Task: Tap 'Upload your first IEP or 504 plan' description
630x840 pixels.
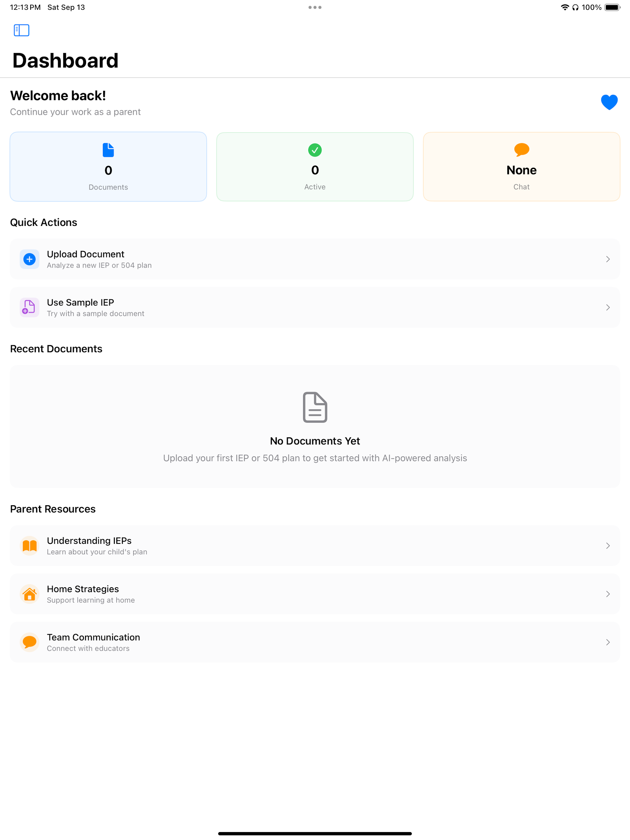Action: (315, 458)
